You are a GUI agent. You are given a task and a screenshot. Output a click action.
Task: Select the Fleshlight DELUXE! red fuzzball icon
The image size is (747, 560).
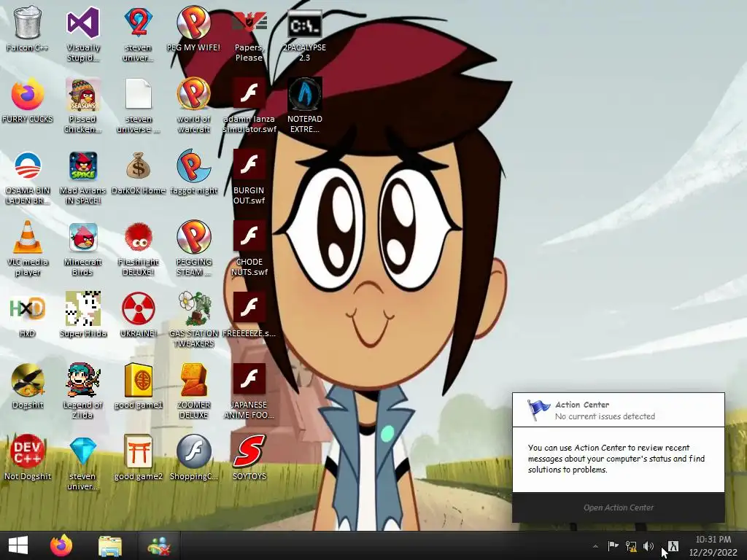tap(138, 237)
